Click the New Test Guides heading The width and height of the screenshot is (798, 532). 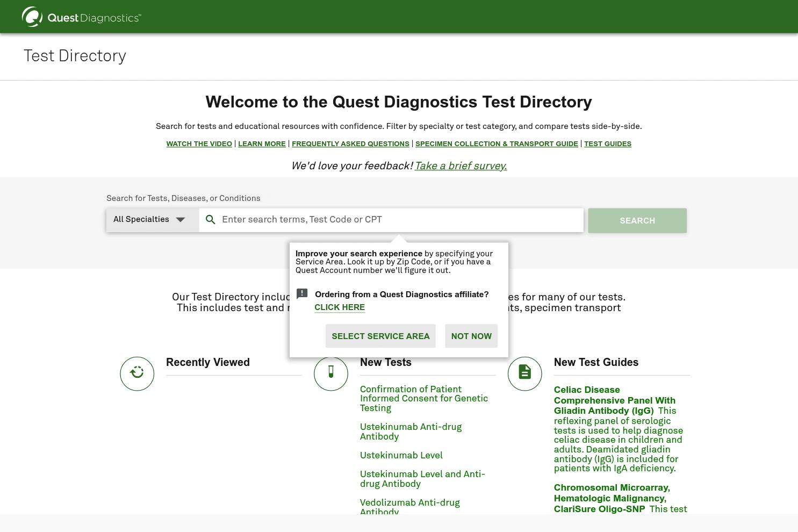click(596, 362)
